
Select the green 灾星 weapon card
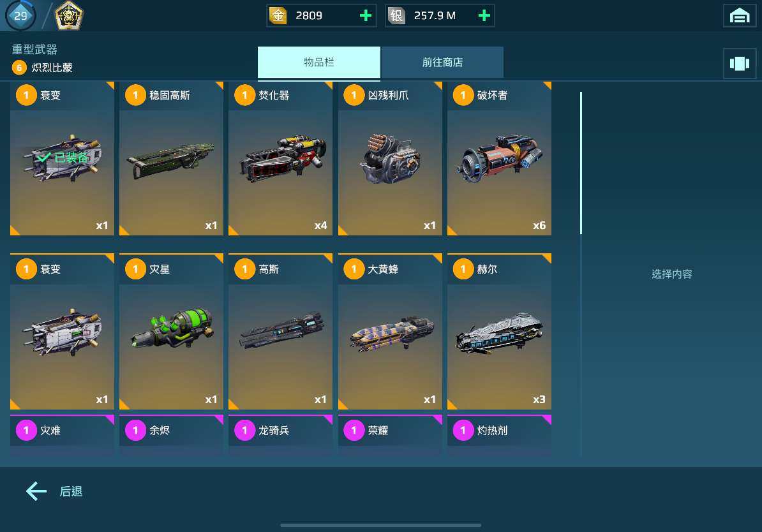click(x=171, y=331)
